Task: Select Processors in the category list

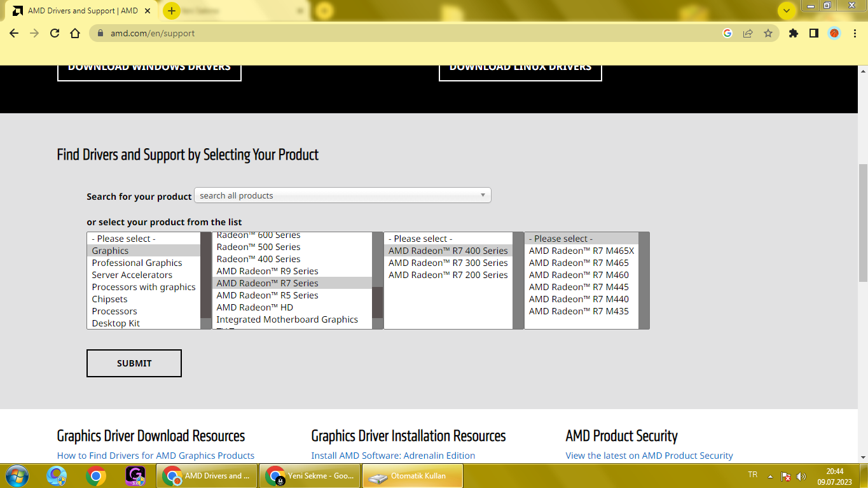Action: [144, 311]
